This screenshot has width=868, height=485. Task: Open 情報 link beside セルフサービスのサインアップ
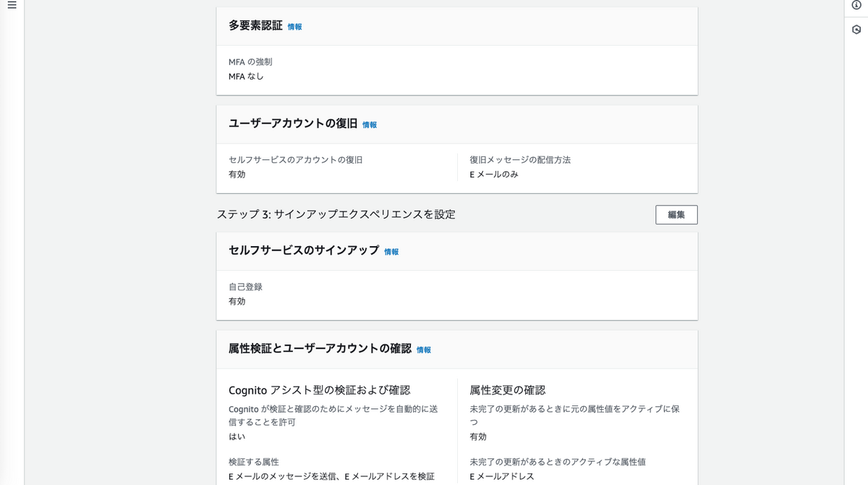pos(391,252)
